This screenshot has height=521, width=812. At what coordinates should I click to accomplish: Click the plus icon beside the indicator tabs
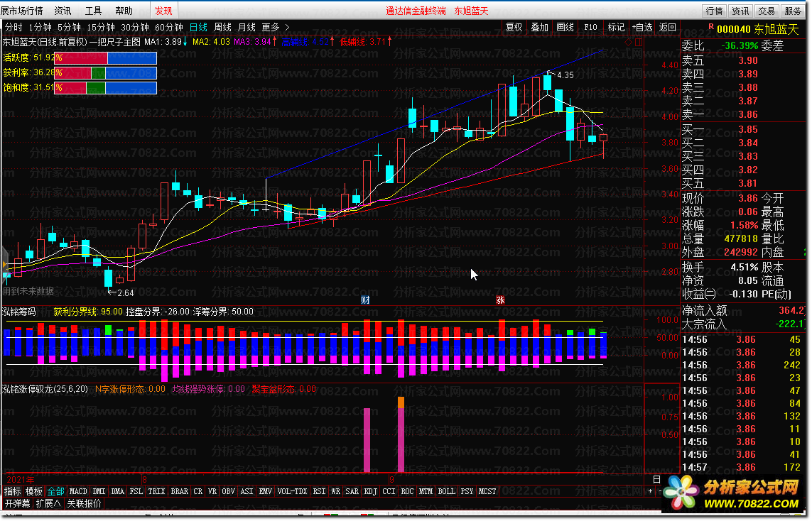click(651, 491)
